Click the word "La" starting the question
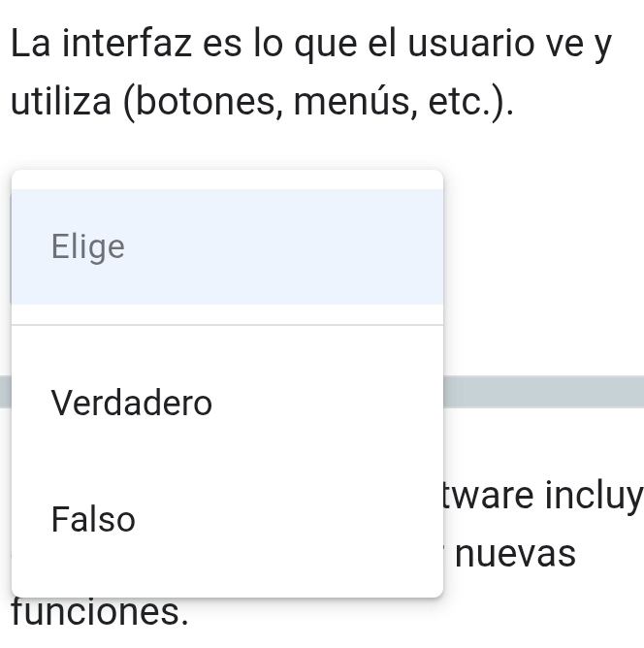This screenshot has height=648, width=644. point(32,45)
